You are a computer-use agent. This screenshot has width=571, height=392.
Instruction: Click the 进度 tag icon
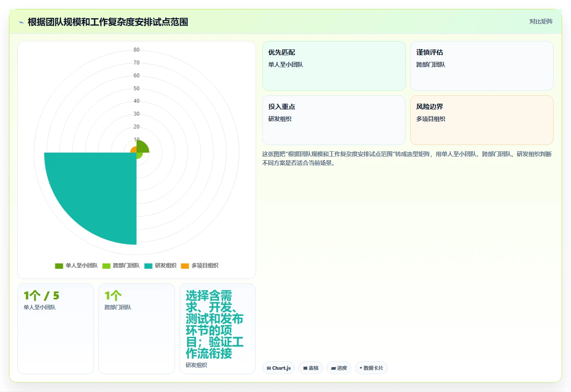[334, 368]
